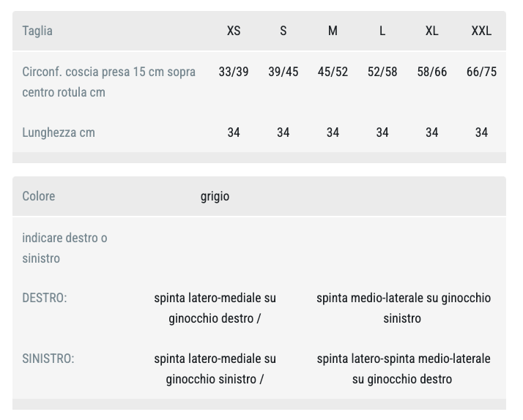Viewport: 523px width, 420px height.
Task: Click the 45/52 circumference cell
Action: [333, 72]
